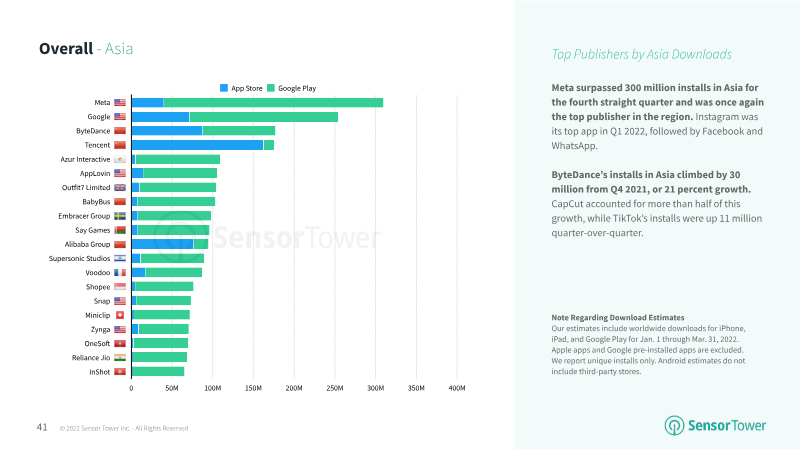Click the Google publisher label
The width and height of the screenshot is (800, 450).
[98, 117]
